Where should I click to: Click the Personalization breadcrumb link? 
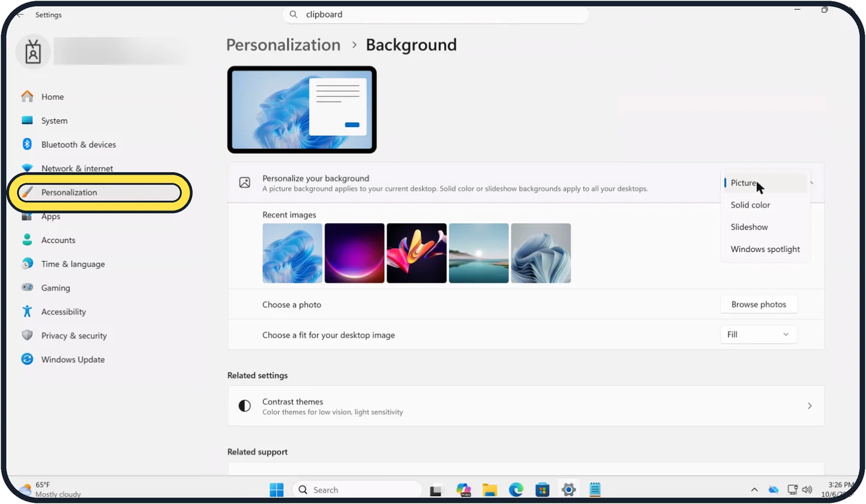click(x=283, y=45)
